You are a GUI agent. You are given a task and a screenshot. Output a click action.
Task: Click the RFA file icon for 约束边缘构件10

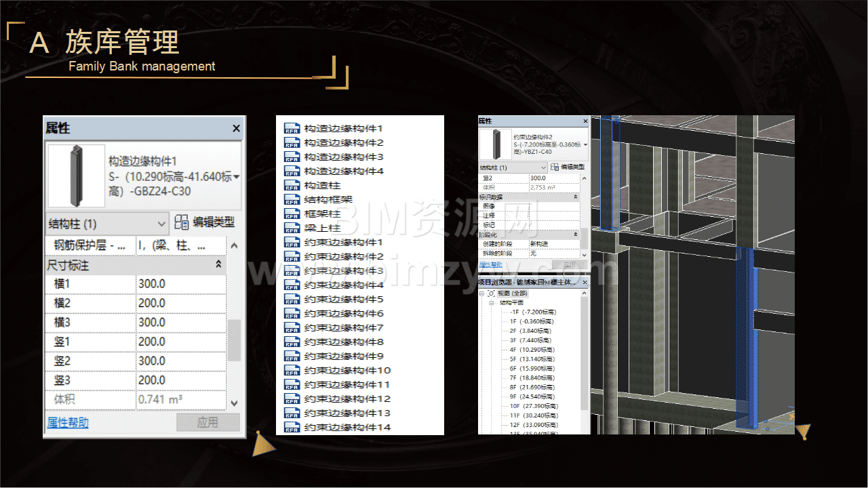coord(292,370)
